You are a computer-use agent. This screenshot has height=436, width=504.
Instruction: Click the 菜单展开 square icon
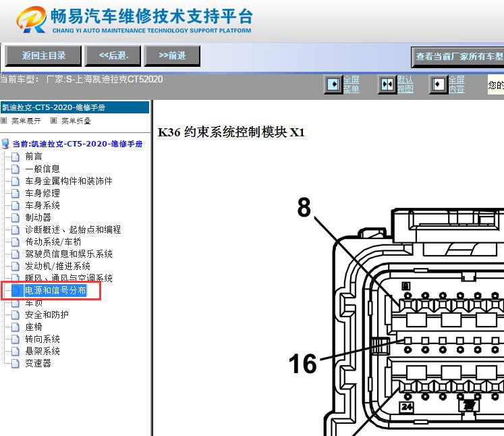pyautogui.click(x=3, y=121)
